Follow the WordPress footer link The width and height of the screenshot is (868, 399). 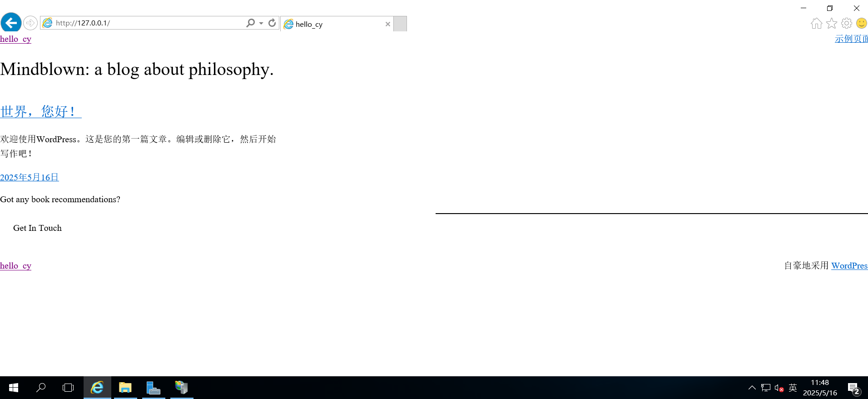tap(849, 266)
